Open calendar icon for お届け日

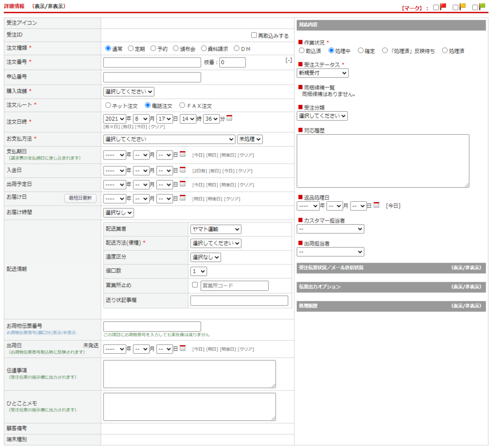point(182,198)
